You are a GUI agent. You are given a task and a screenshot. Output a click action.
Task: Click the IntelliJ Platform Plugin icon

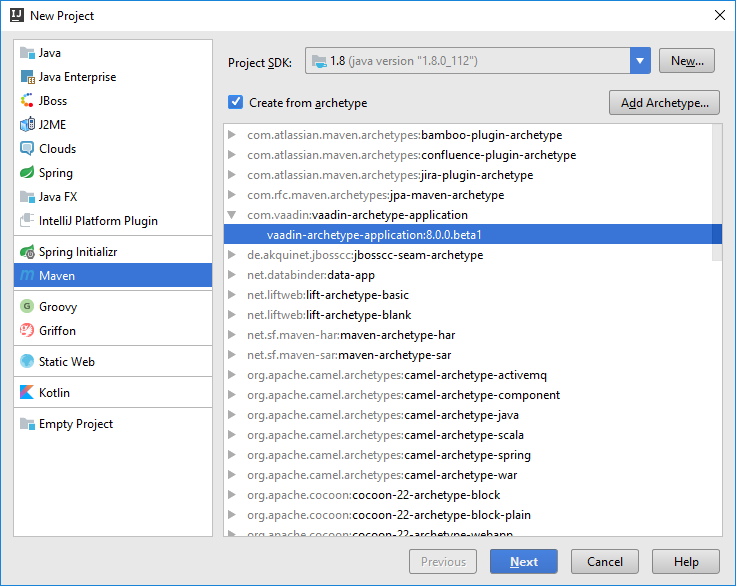(x=27, y=220)
